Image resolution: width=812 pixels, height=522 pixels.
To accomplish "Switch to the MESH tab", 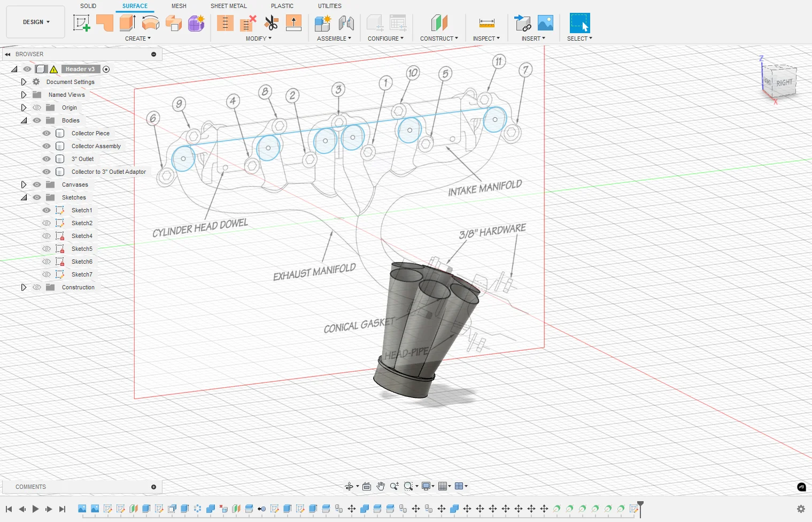I will (x=179, y=6).
